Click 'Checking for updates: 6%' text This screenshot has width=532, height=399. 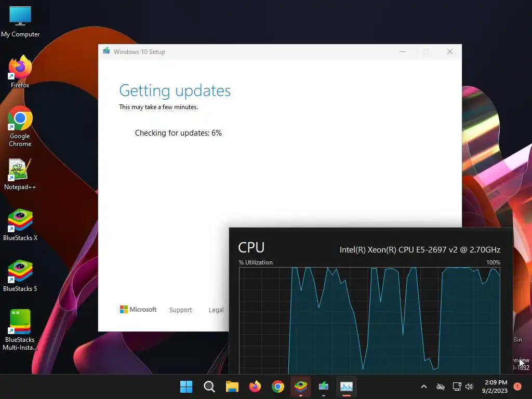[178, 132]
